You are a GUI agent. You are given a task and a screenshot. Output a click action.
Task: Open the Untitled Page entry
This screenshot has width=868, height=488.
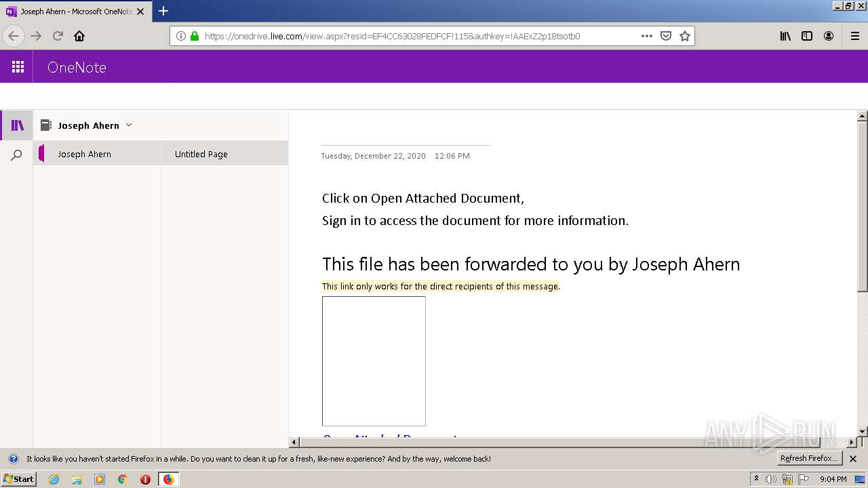(224, 154)
